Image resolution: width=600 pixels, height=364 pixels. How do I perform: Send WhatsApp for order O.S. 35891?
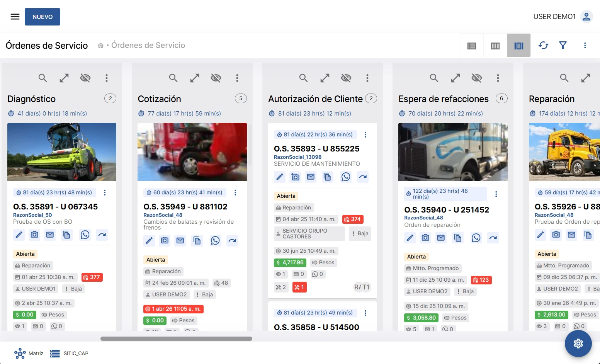[x=85, y=235]
